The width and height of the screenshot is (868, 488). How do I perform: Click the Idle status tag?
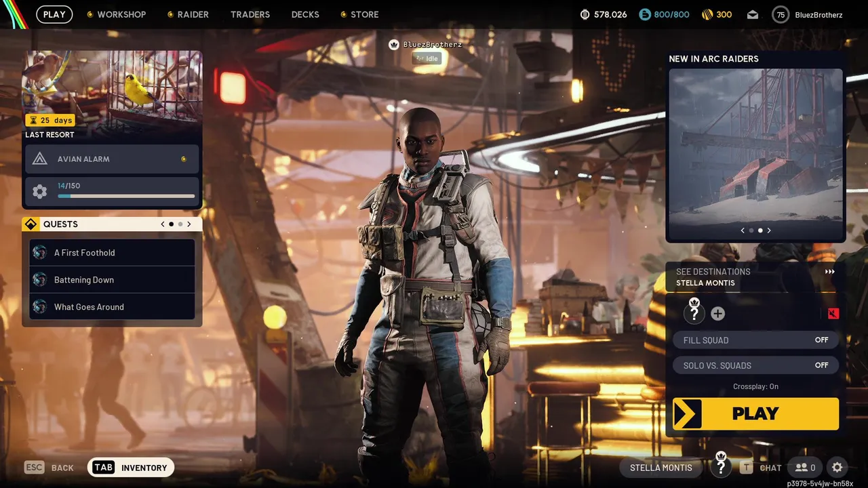click(x=427, y=58)
